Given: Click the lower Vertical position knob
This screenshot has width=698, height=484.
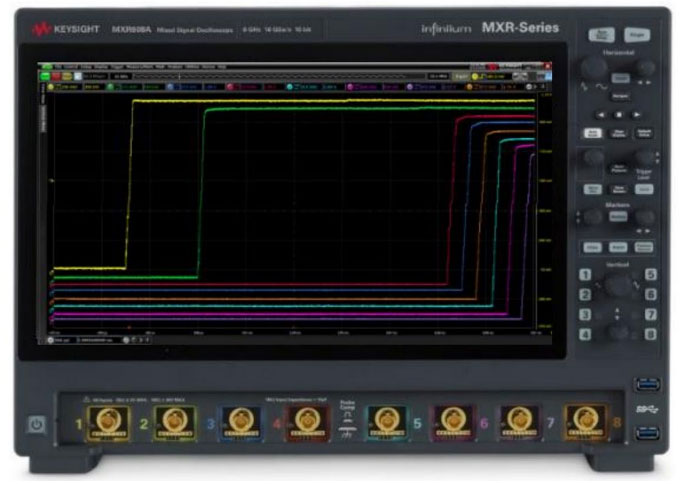Looking at the screenshot, I should [x=618, y=332].
